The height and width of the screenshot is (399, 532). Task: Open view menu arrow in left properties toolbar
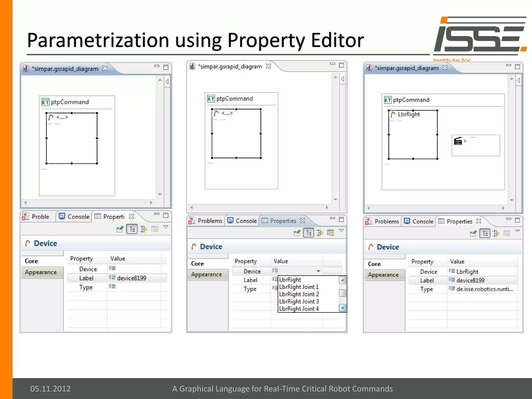166,227
